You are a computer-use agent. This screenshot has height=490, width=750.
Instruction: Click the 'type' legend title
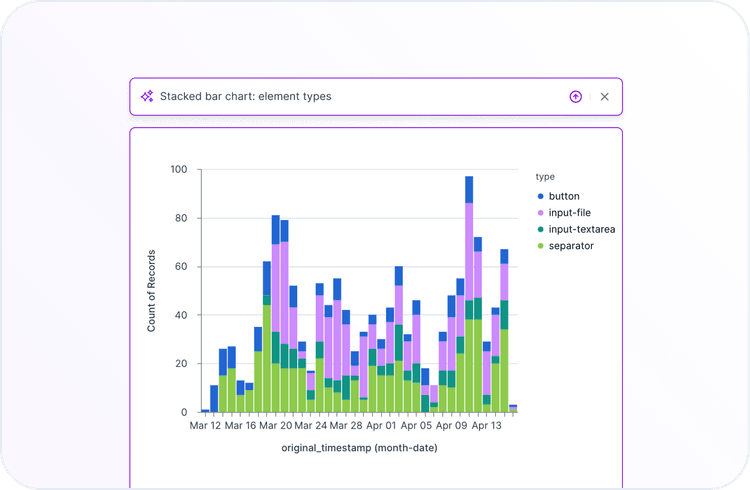[x=545, y=177]
